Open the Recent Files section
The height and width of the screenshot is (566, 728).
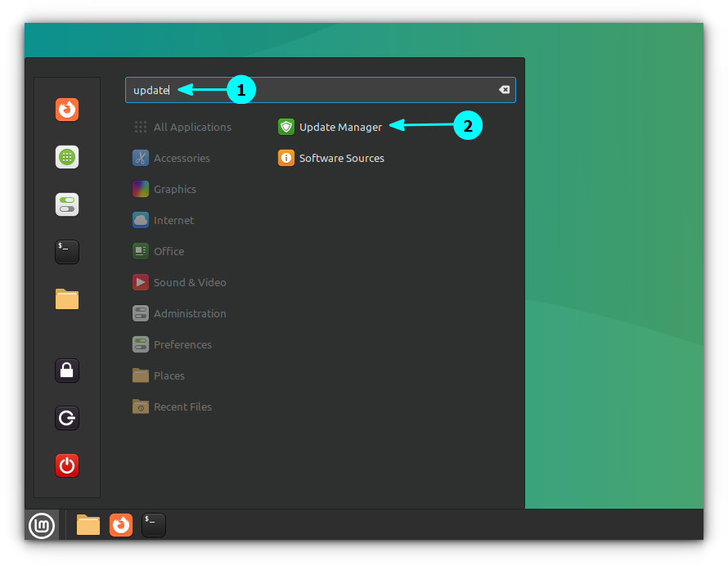[182, 407]
